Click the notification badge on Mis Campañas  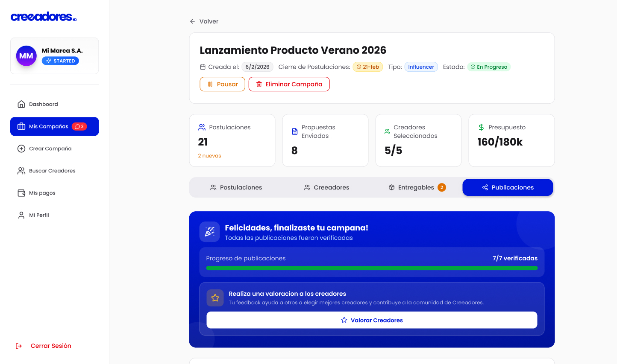point(79,126)
